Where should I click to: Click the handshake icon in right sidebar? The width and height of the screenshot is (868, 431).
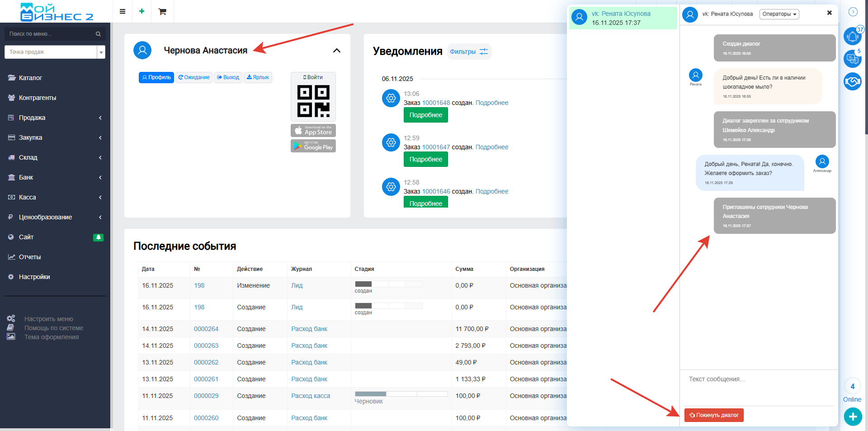(x=852, y=81)
